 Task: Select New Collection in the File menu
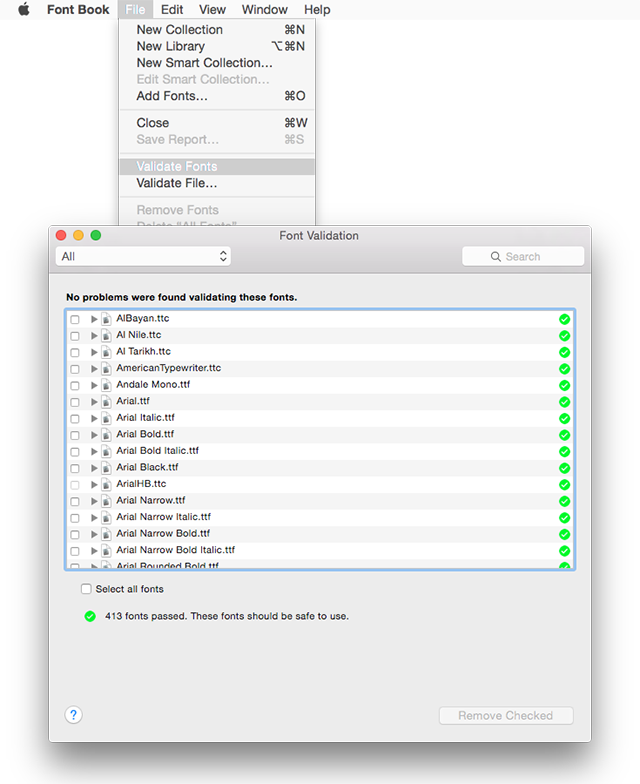coord(217,30)
